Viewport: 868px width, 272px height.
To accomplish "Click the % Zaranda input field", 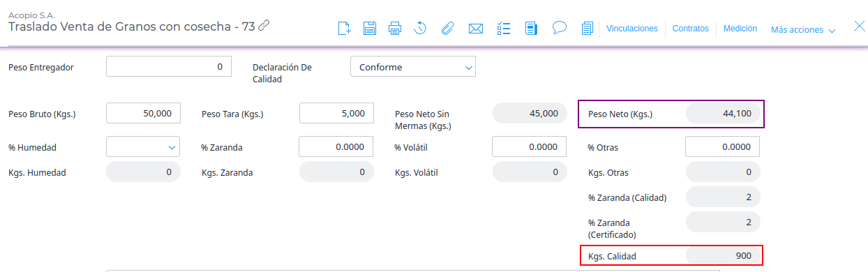I will [x=336, y=146].
